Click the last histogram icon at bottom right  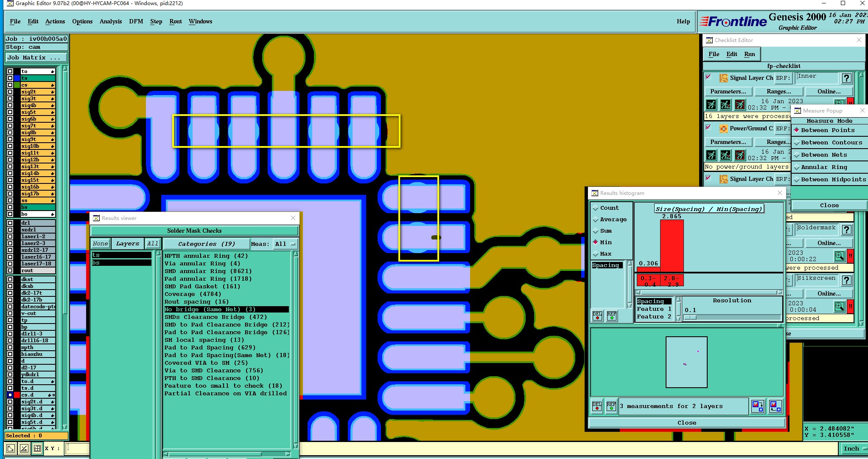pyautogui.click(x=775, y=406)
